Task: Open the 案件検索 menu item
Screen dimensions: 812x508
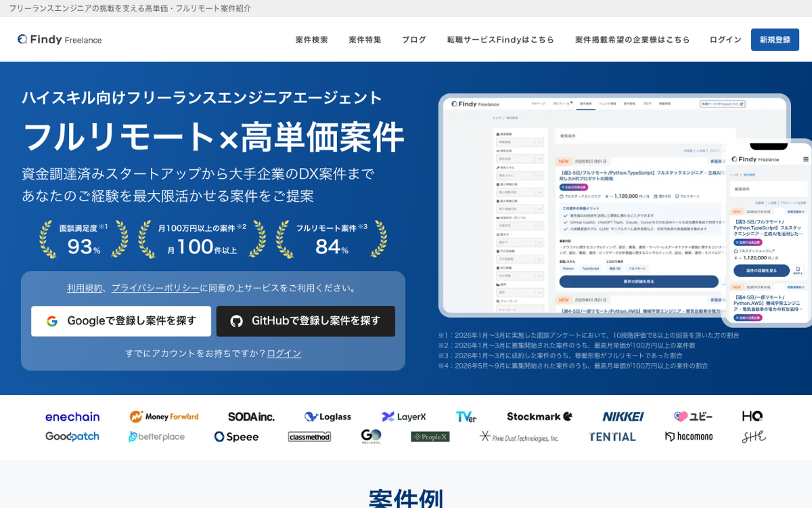Action: coord(311,39)
